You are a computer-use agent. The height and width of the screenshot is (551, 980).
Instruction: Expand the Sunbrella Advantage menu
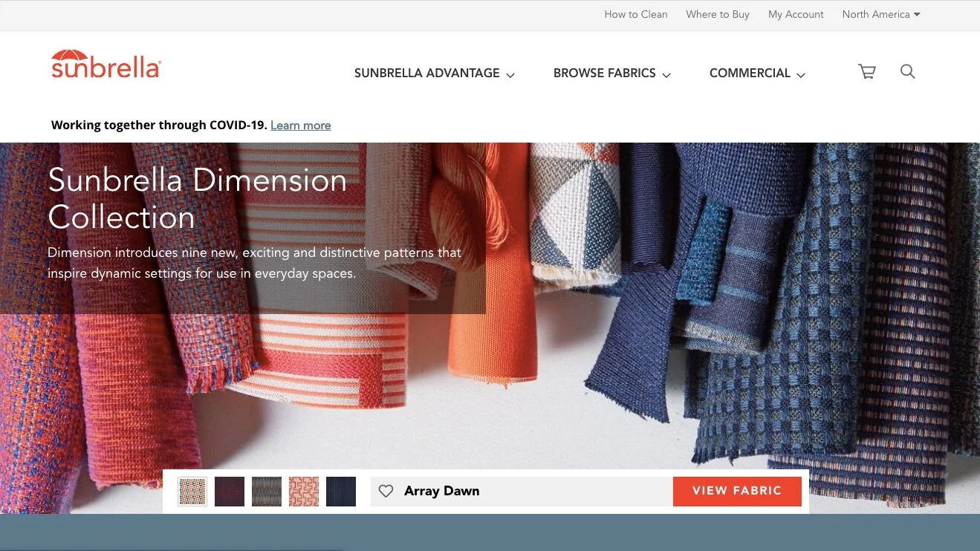pyautogui.click(x=435, y=73)
